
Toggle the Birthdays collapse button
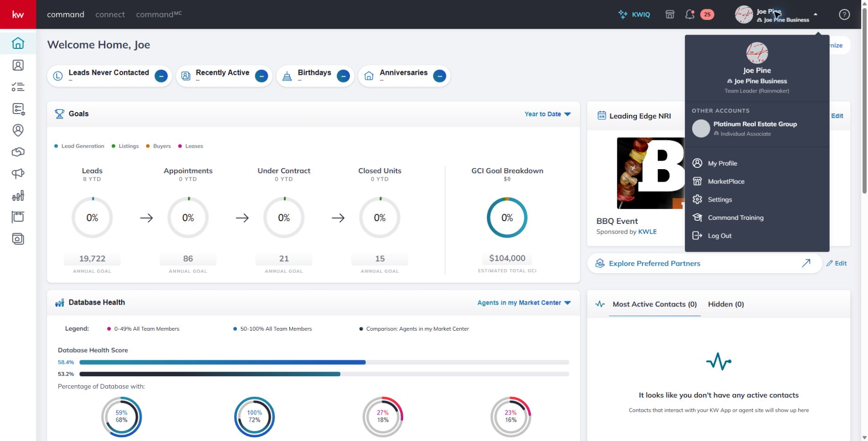(x=343, y=76)
